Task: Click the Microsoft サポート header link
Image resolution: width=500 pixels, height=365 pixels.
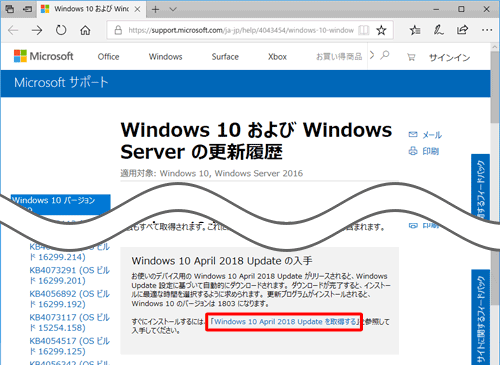Action: click(61, 82)
